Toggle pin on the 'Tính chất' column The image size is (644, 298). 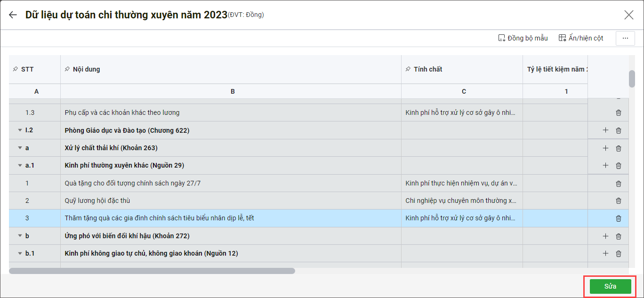pos(408,69)
